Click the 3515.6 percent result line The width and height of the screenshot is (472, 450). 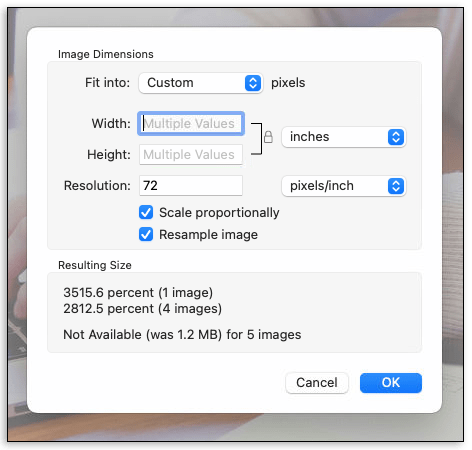tap(138, 293)
